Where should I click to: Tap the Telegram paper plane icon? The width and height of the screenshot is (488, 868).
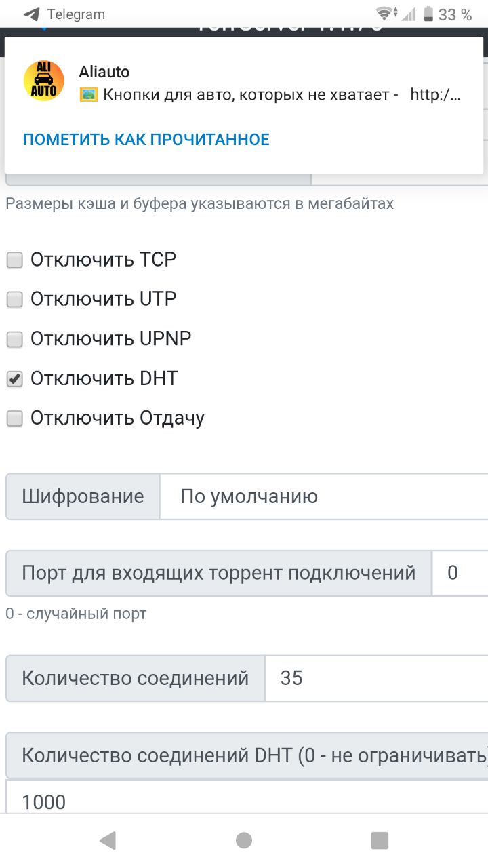tap(31, 14)
